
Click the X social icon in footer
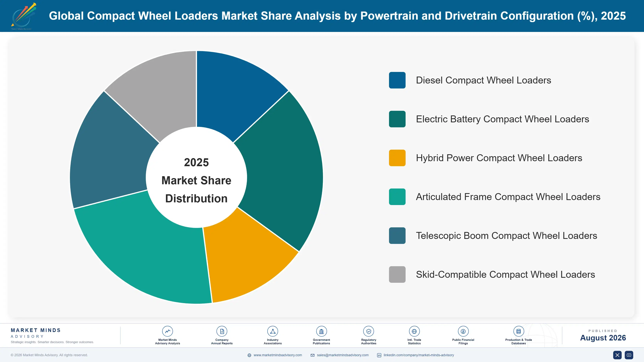tap(617, 355)
